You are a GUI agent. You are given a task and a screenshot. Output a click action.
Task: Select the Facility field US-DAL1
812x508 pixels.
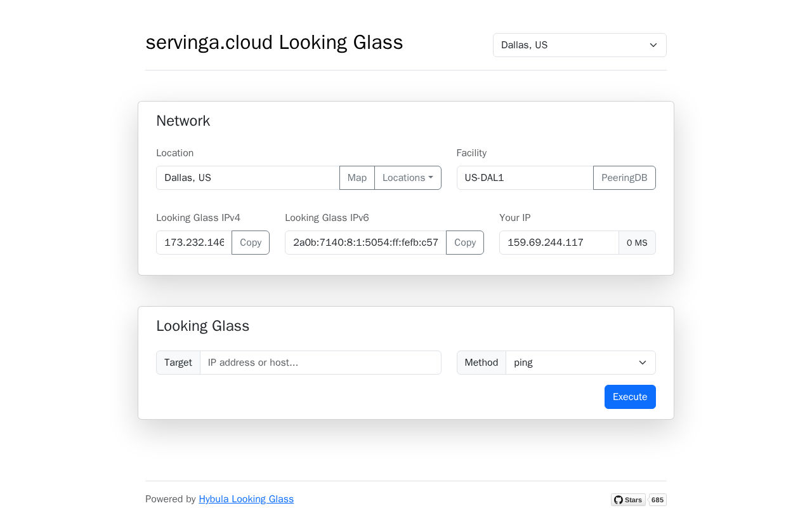525,178
